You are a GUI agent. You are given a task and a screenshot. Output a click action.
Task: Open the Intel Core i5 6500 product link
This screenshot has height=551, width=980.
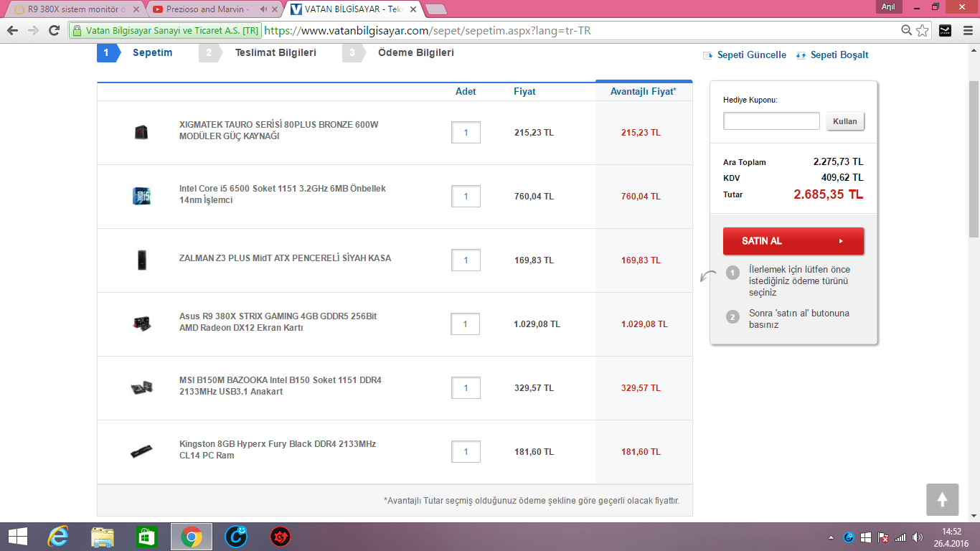click(x=283, y=194)
